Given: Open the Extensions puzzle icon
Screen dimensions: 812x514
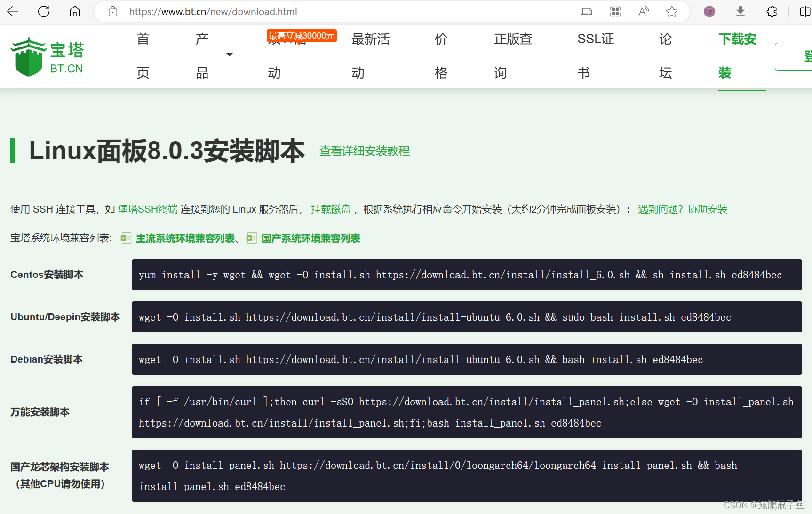Looking at the screenshot, I should click(772, 11).
